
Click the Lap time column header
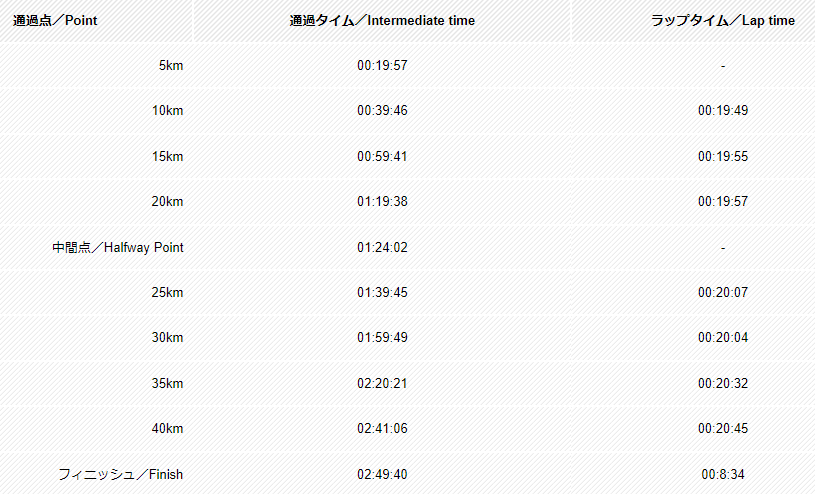click(722, 21)
